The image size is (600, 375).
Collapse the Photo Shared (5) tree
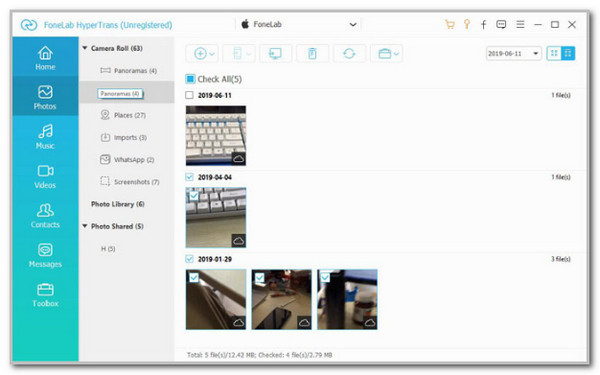(x=85, y=226)
